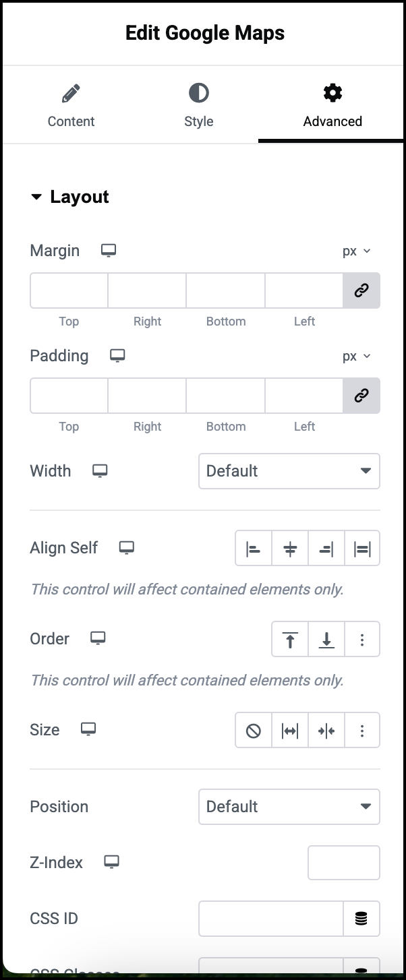Disable sizing with the None icon
This screenshot has width=406, height=980.
click(253, 730)
